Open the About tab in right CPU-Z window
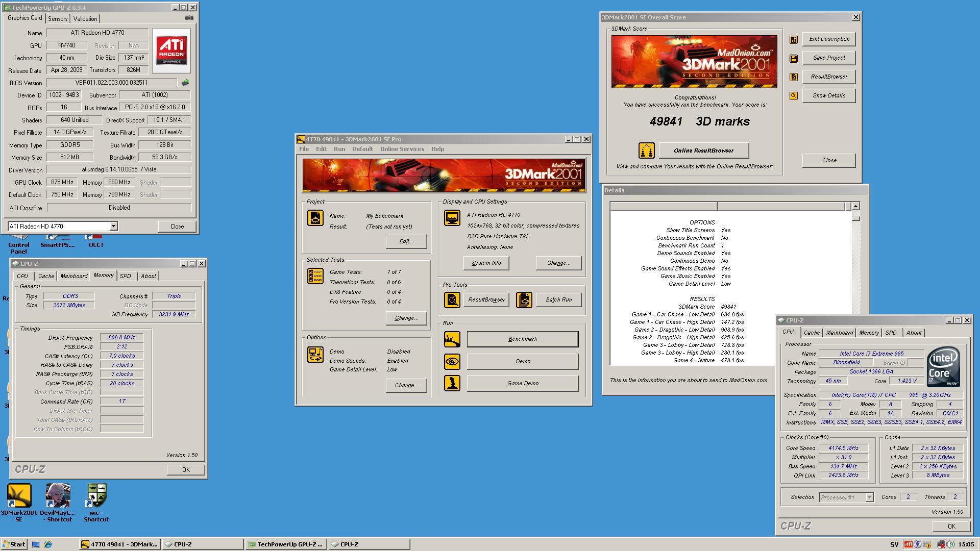This screenshot has height=551, width=980. click(x=914, y=333)
